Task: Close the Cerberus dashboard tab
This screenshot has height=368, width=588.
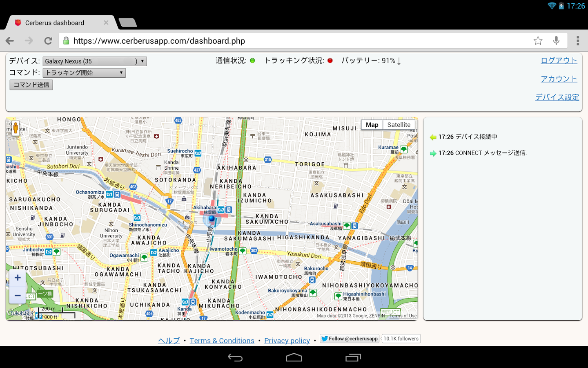Action: tap(106, 22)
